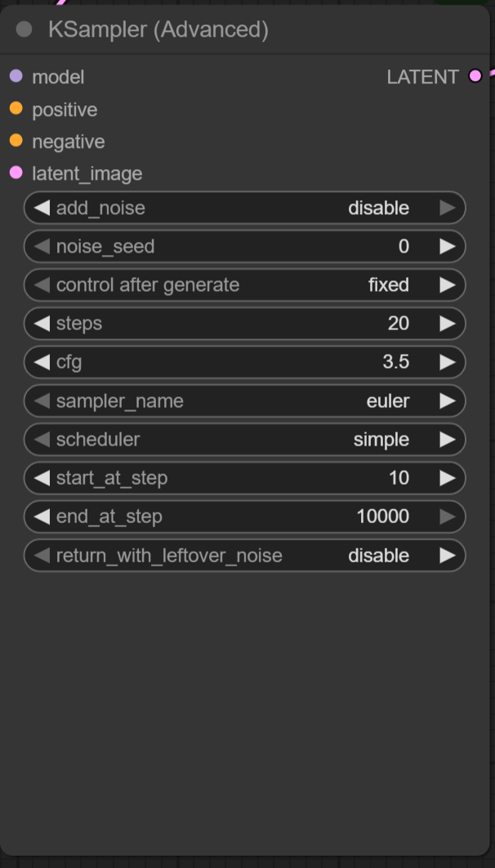Increase cfg value with right arrow

[447, 362]
